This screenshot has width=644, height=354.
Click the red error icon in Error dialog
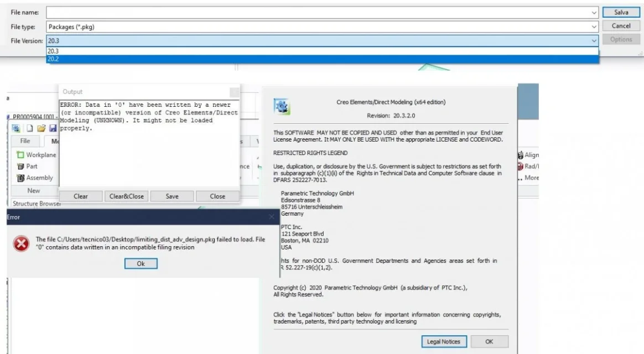[21, 243]
